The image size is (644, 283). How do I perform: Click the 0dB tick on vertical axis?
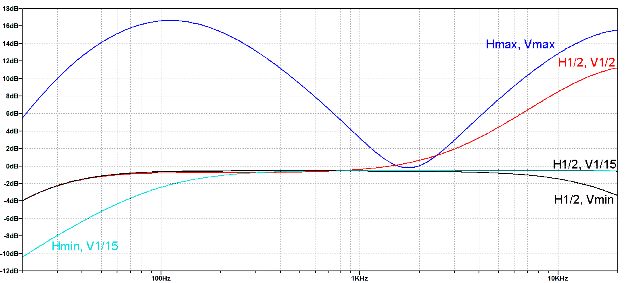click(x=11, y=166)
